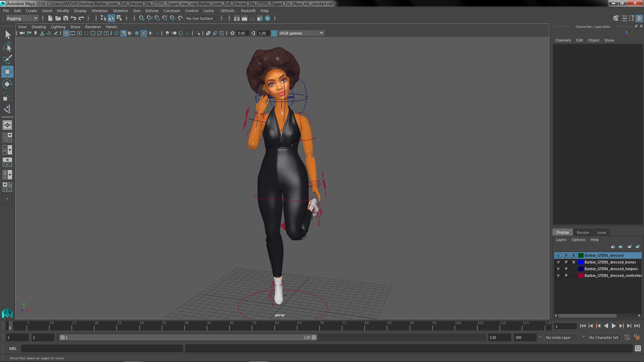Create a new scene icon

coord(50,18)
